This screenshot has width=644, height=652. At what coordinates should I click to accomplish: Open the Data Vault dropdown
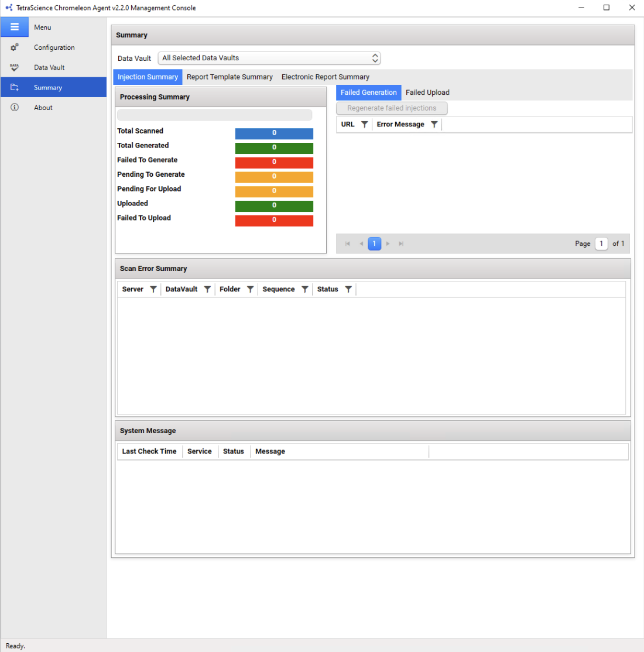269,58
